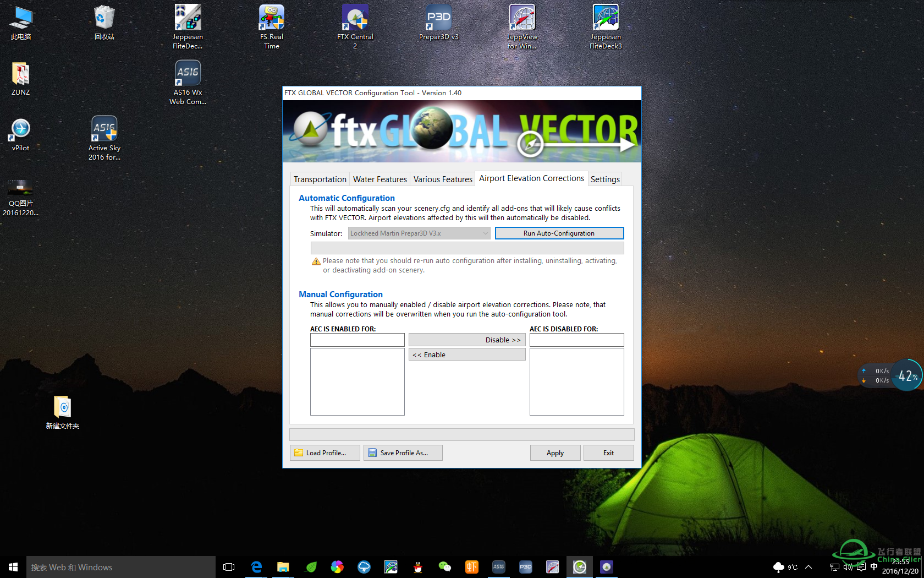Click inside the AEC enabled list box
924x578 pixels.
click(358, 381)
